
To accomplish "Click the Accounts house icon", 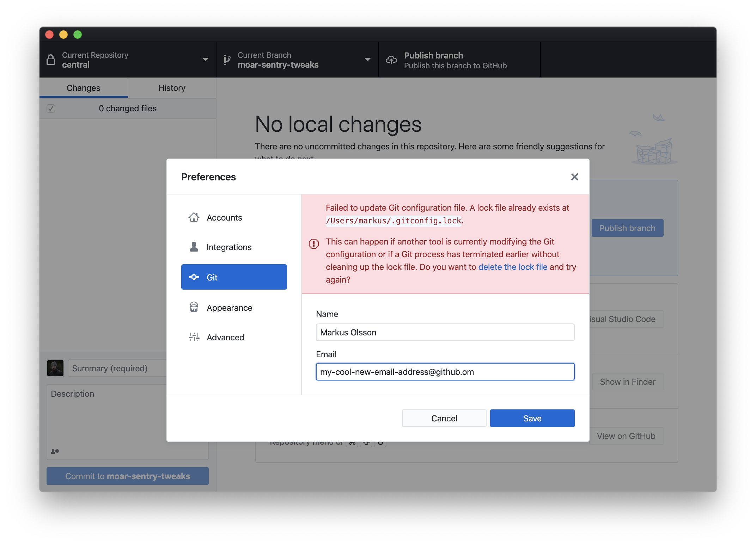I will pyautogui.click(x=194, y=217).
